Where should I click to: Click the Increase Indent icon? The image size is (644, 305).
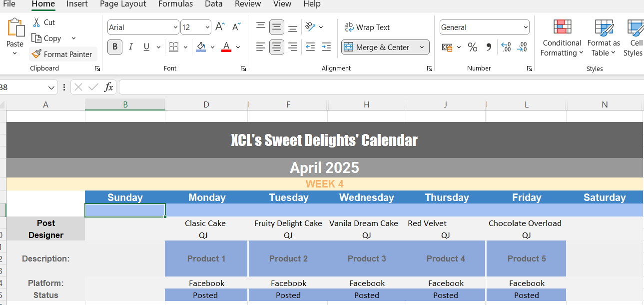point(326,47)
